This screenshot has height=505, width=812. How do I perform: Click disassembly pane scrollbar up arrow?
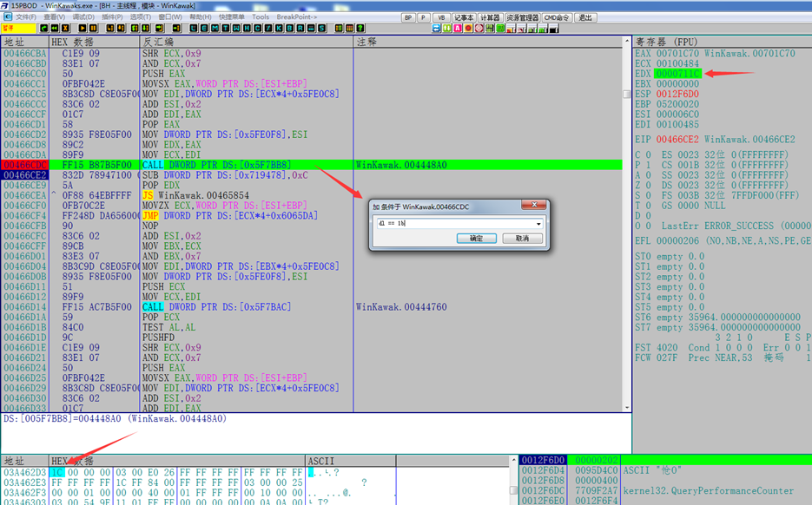click(627, 41)
